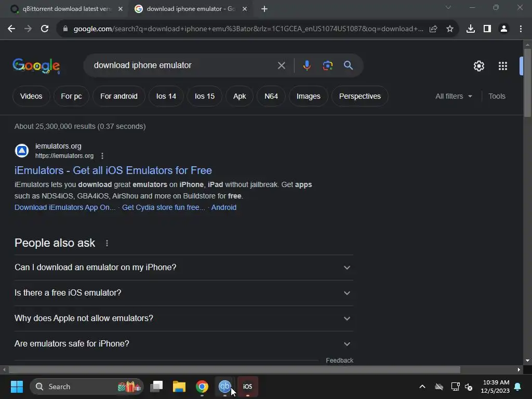Viewport: 532px width, 399px height.
Task: Click the horizontal scrollbar thumb
Action: tap(234, 369)
